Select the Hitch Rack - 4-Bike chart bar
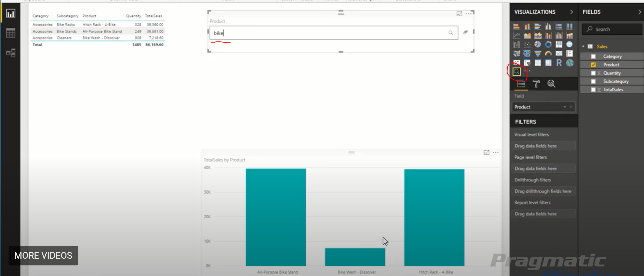Screen dimensions: 644x276 [434, 217]
